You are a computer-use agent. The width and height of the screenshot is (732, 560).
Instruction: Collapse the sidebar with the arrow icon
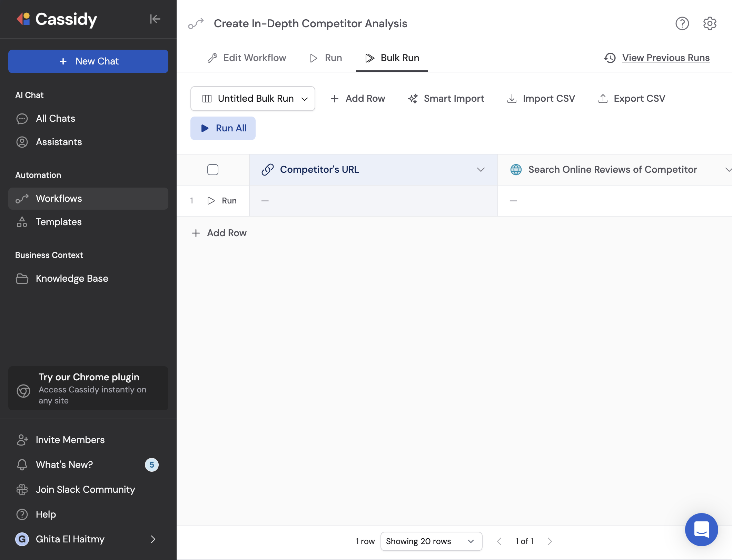click(155, 19)
